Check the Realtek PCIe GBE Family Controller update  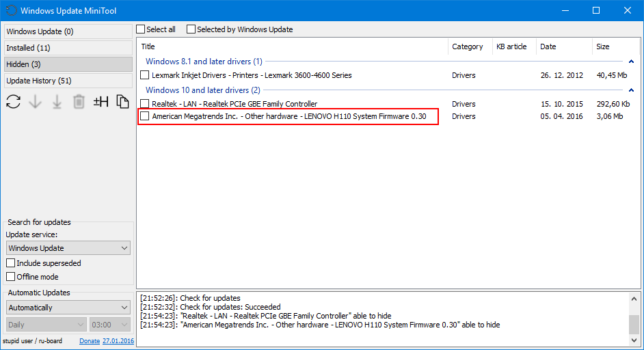tap(144, 103)
